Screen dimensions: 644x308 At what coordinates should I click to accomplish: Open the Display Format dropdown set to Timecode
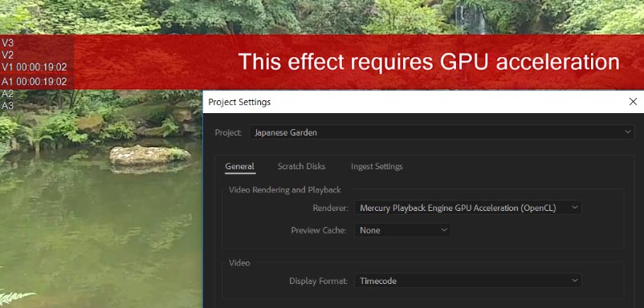(x=468, y=281)
